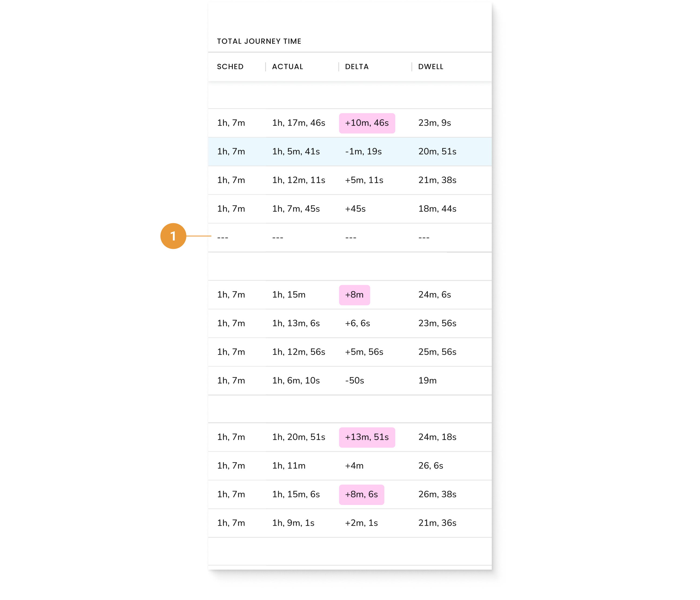Click the -50s delta value

tap(354, 381)
